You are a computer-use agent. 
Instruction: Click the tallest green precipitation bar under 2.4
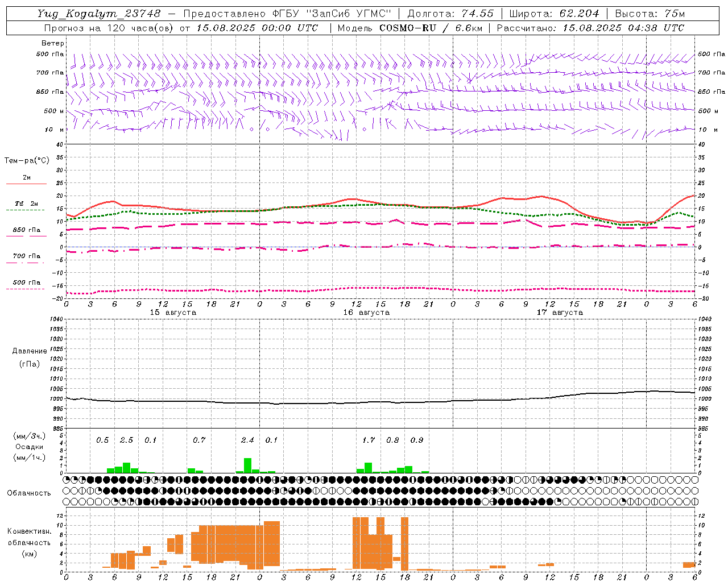(x=247, y=465)
